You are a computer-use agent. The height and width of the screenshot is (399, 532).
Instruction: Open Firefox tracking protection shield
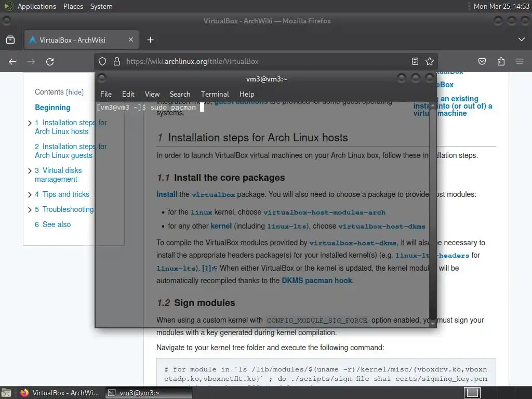tap(102, 61)
